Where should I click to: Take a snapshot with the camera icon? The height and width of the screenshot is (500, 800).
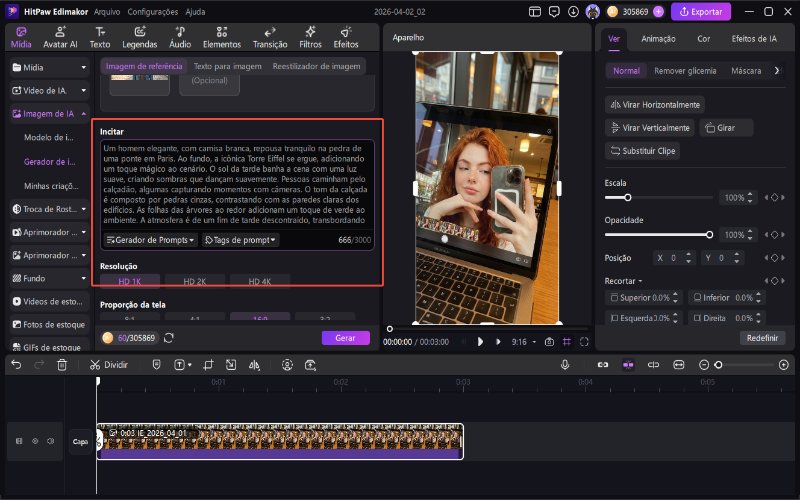(x=549, y=342)
